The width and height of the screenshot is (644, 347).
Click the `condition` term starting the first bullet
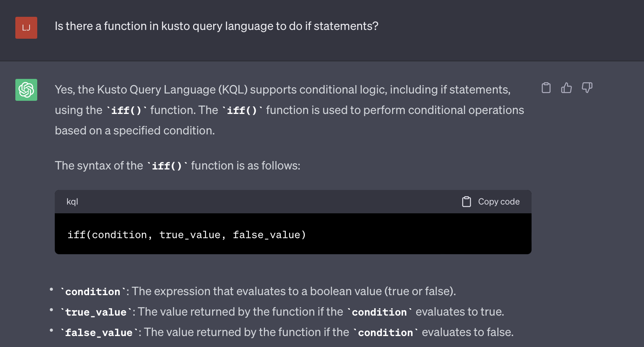point(93,291)
